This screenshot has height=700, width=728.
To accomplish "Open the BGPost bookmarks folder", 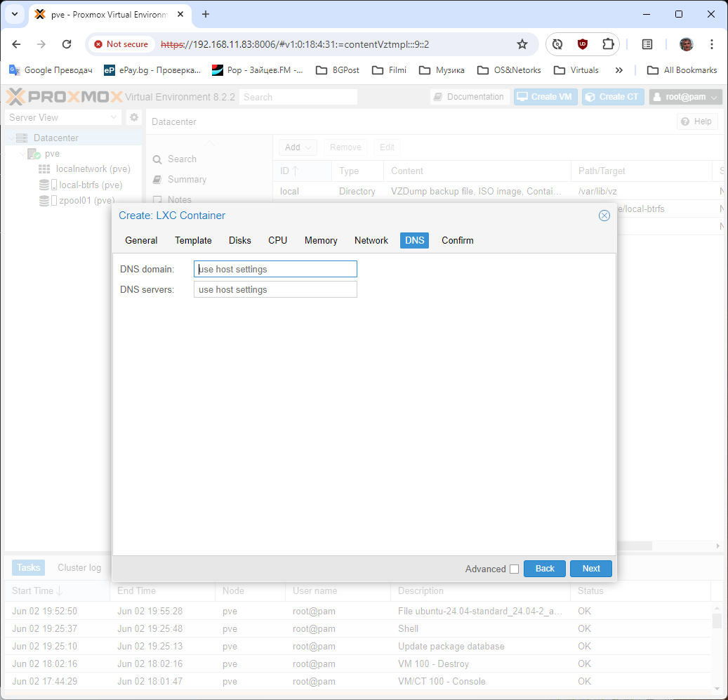I will (x=338, y=70).
